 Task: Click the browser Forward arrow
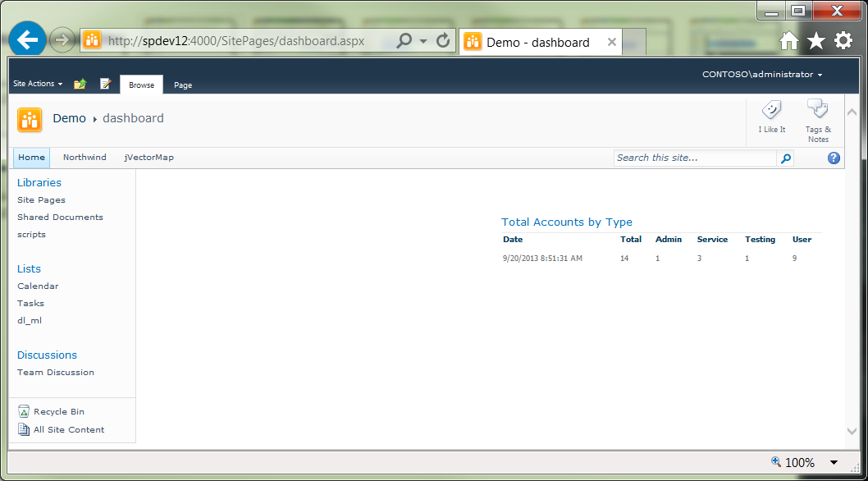[x=62, y=40]
